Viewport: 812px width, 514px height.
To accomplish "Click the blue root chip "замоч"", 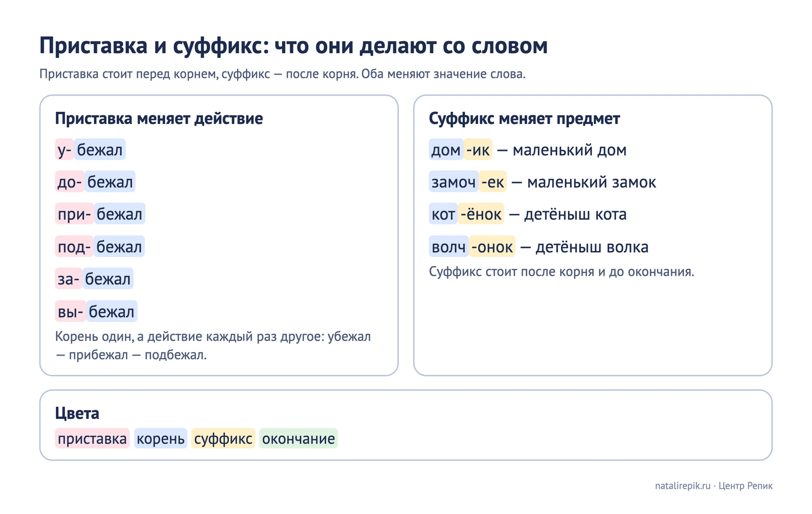I will click(x=454, y=182).
